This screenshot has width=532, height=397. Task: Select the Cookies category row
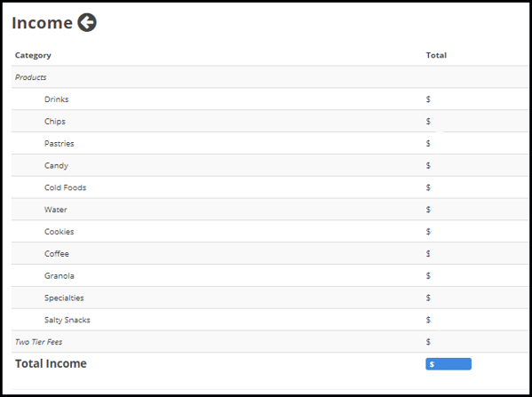coord(270,232)
